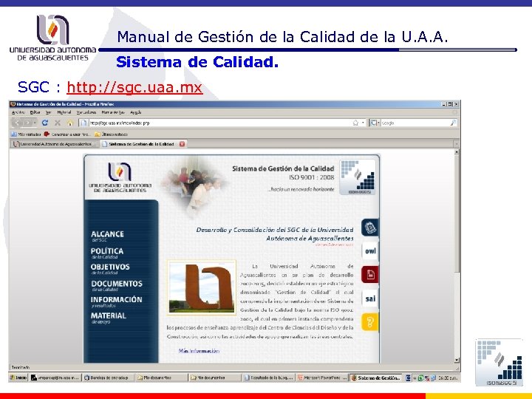The image size is (532, 399).
Task: Open the Ayuda menu
Action: pos(136,112)
